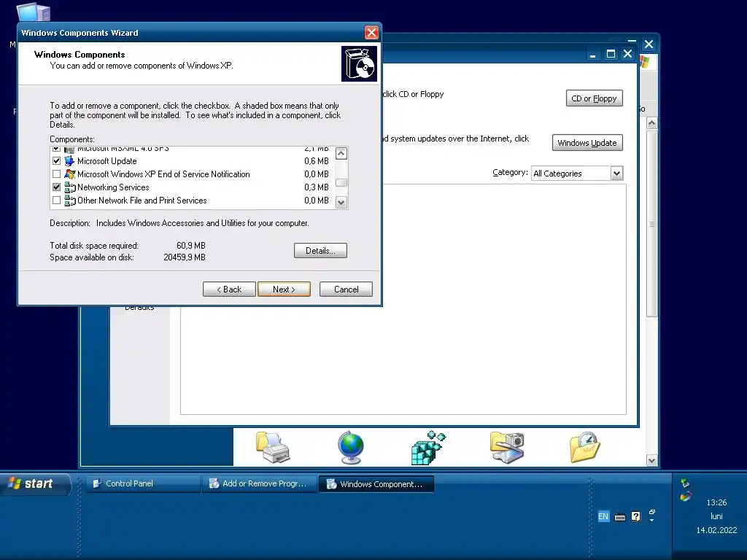The width and height of the screenshot is (747, 560).
Task: Click the desktop computer icon at top-left
Action: pyautogui.click(x=33, y=12)
